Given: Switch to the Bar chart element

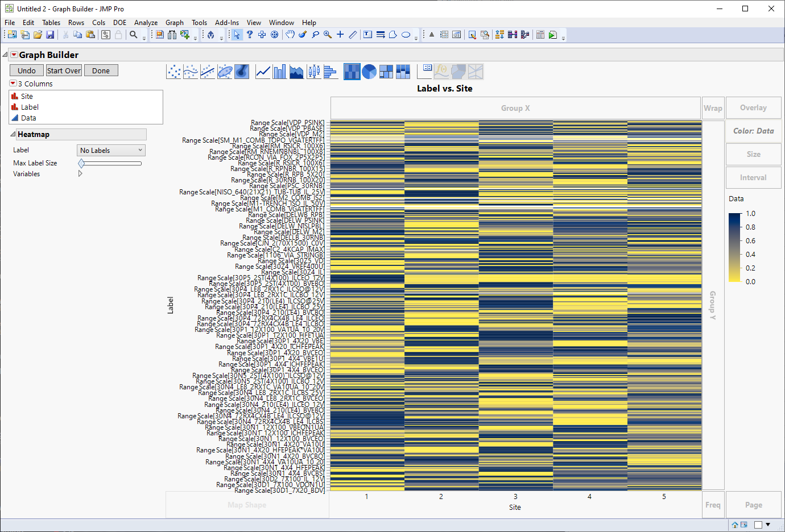Looking at the screenshot, I should tap(279, 71).
